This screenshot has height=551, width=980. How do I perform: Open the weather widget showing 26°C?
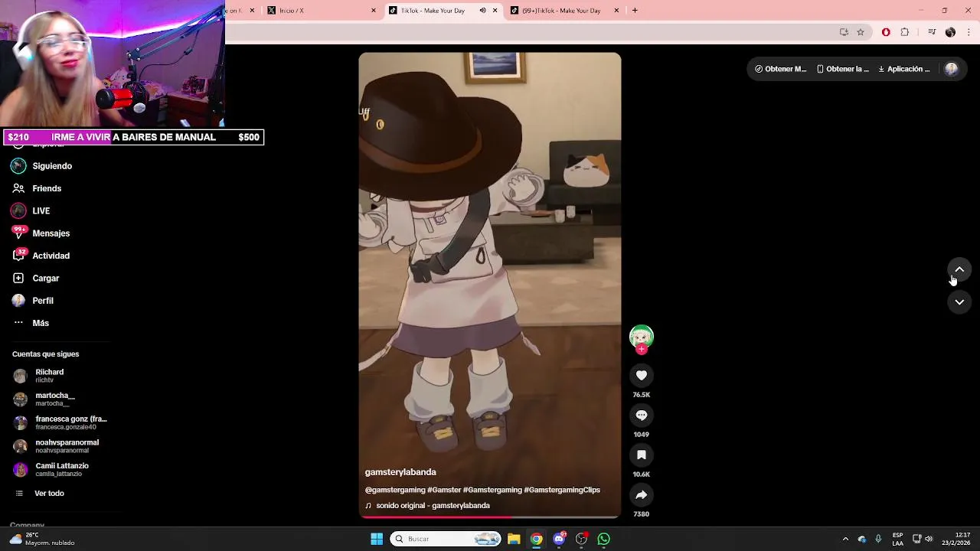[x=42, y=539]
